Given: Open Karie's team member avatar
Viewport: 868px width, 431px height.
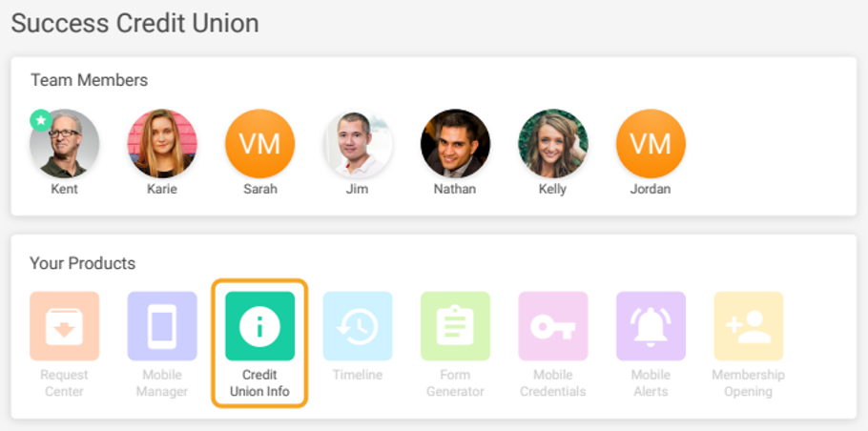Looking at the screenshot, I should point(162,144).
